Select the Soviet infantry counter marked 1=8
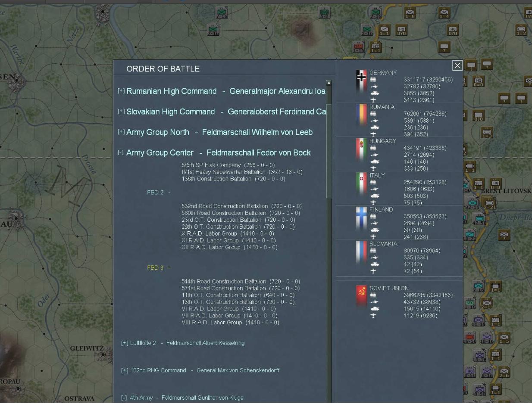 click(410, 13)
